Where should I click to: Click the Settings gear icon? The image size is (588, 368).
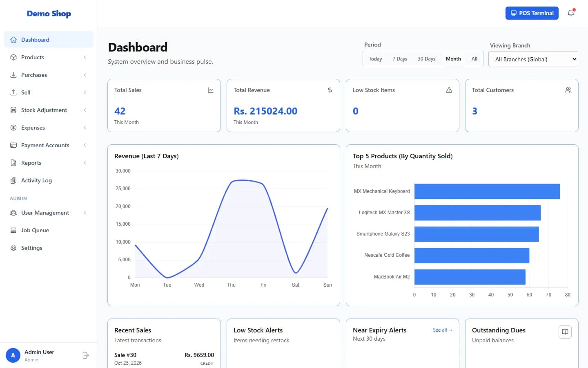click(13, 248)
